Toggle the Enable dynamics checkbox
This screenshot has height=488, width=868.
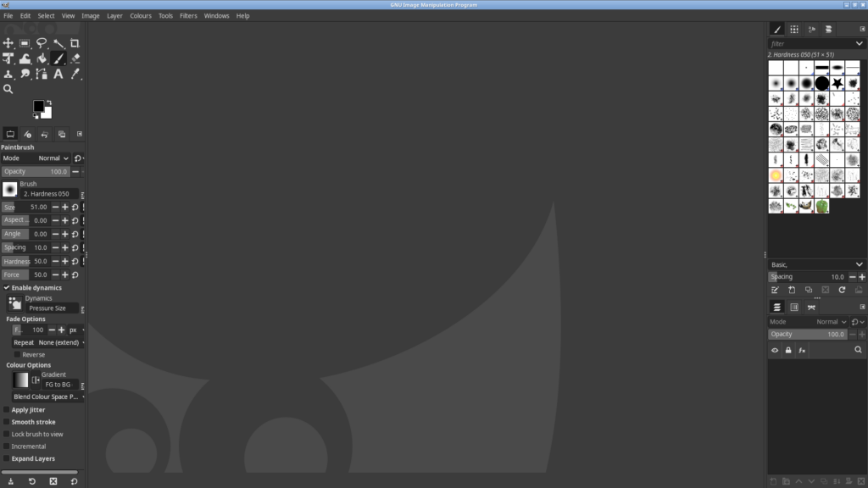[7, 288]
